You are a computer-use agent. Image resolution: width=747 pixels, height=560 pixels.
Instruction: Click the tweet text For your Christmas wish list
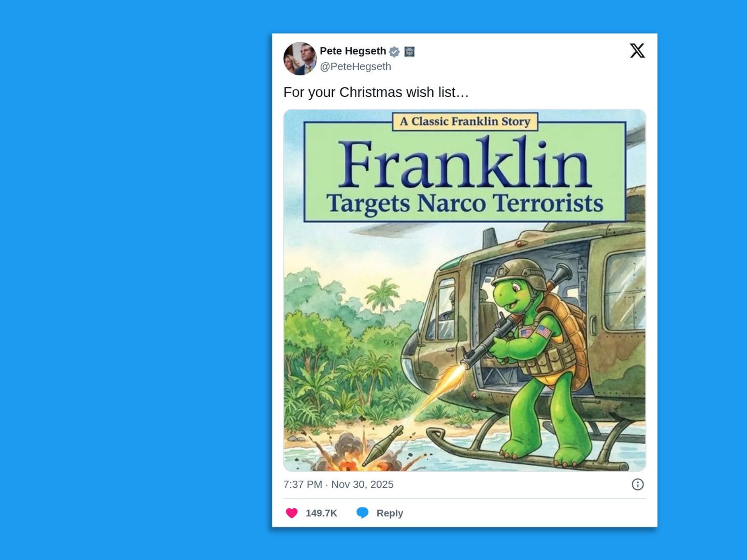click(x=375, y=92)
